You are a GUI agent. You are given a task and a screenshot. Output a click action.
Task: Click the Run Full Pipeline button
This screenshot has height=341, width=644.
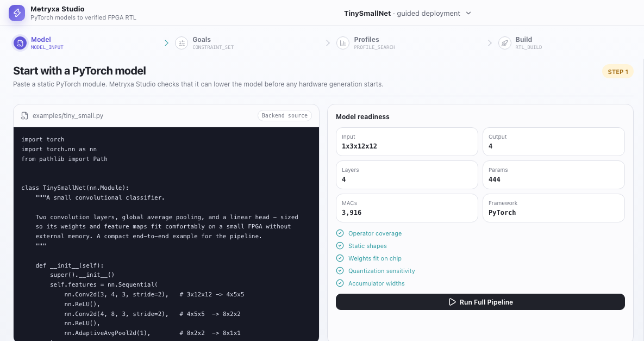click(480, 302)
